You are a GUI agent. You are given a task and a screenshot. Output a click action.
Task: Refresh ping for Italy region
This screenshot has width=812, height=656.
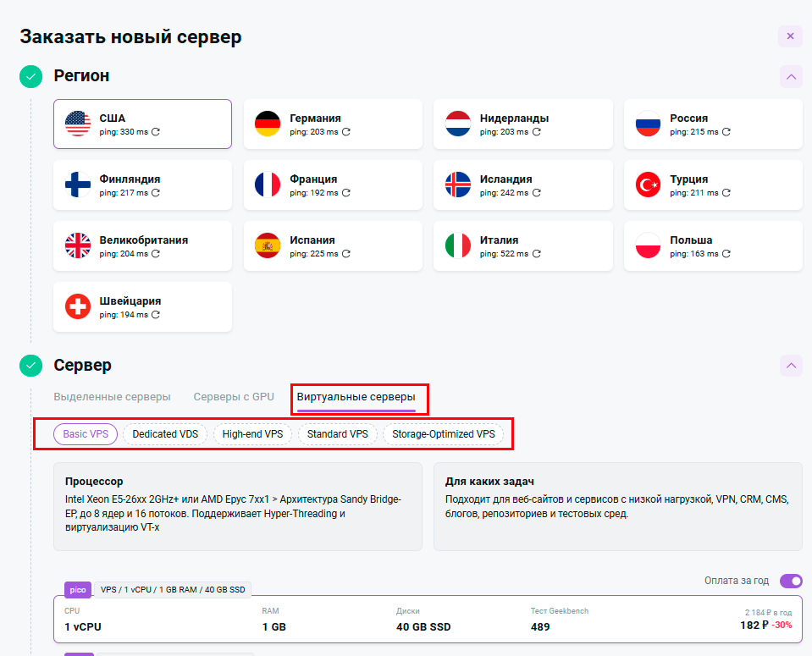point(537,254)
